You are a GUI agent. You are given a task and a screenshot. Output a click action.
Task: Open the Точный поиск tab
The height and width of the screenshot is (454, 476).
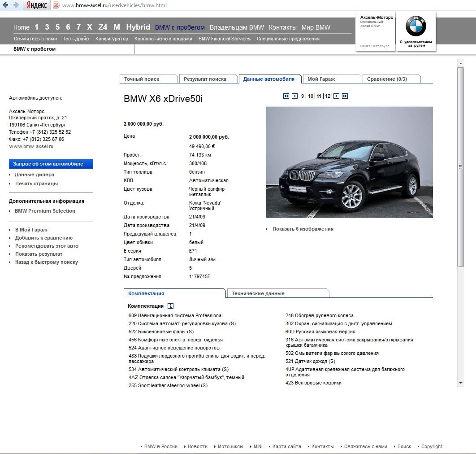[148, 79]
